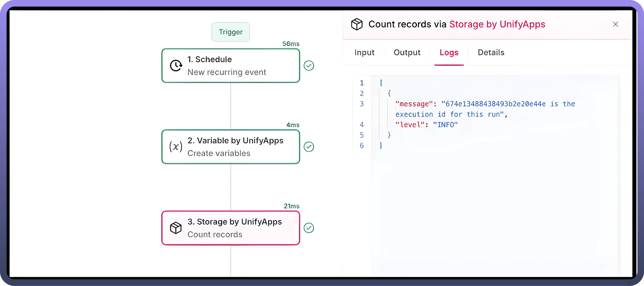Click "Count records" text in step 3

[215, 234]
